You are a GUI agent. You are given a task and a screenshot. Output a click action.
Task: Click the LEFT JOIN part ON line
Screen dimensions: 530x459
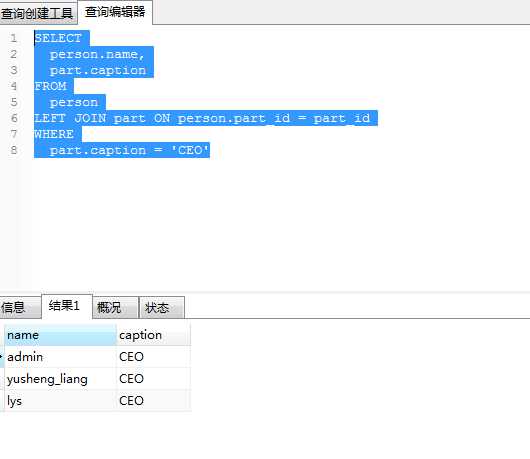tap(202, 118)
